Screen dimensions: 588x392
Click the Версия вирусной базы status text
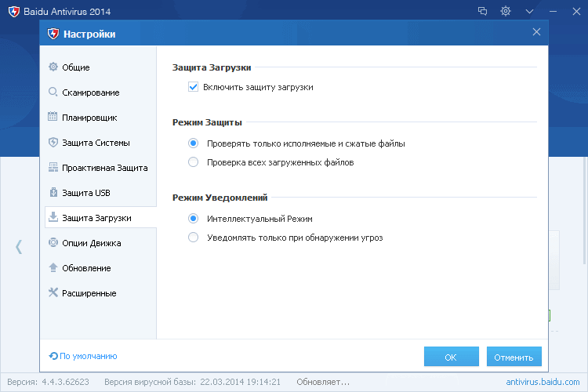point(192,382)
